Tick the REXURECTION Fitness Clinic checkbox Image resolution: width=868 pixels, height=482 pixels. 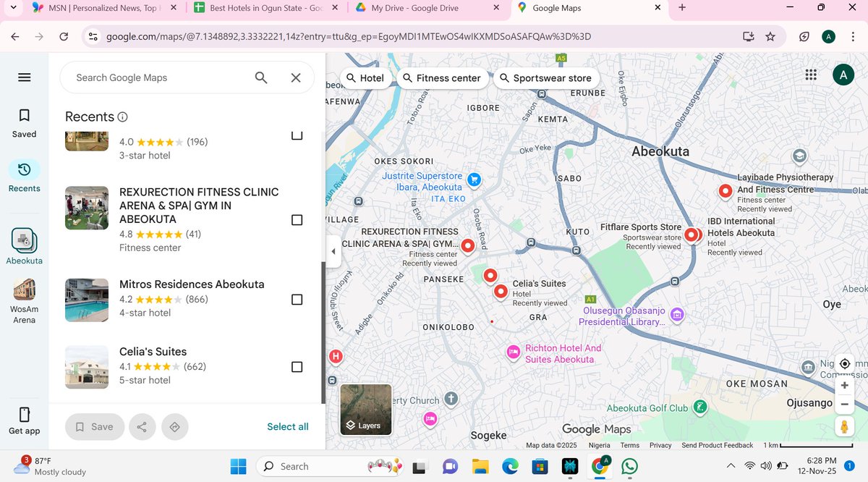(297, 219)
